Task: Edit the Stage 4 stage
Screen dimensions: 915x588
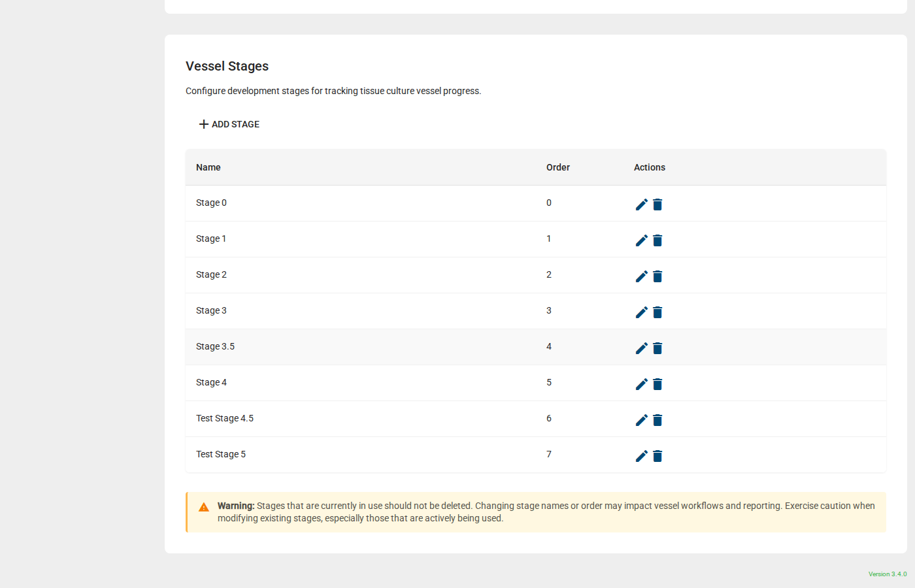Action: click(641, 384)
